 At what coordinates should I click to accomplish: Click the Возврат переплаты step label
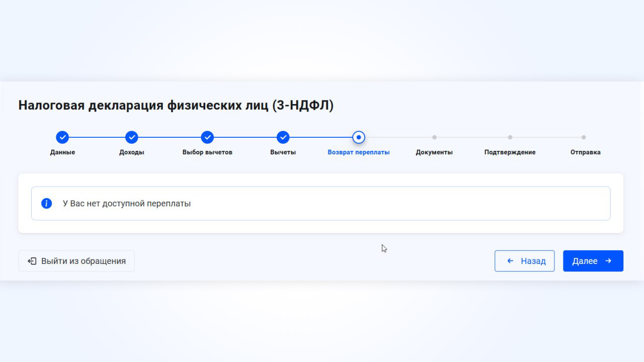(358, 152)
